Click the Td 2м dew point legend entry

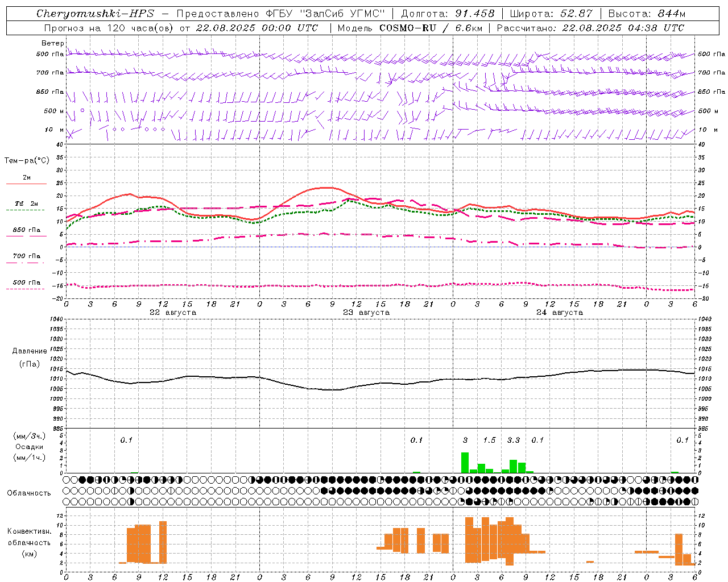(27, 203)
